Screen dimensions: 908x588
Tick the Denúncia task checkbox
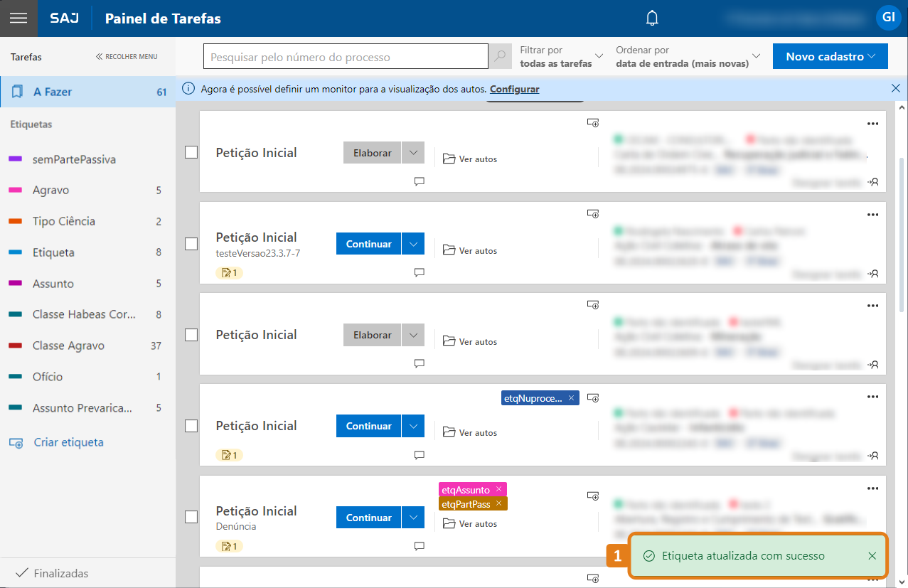pyautogui.click(x=191, y=517)
